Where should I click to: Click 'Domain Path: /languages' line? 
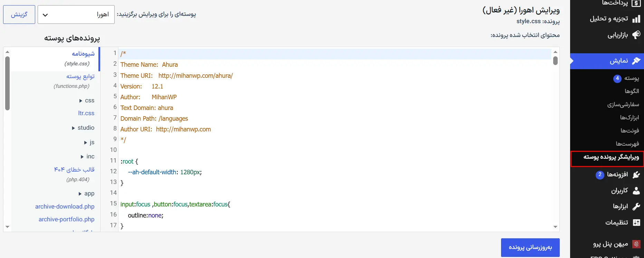tap(154, 119)
